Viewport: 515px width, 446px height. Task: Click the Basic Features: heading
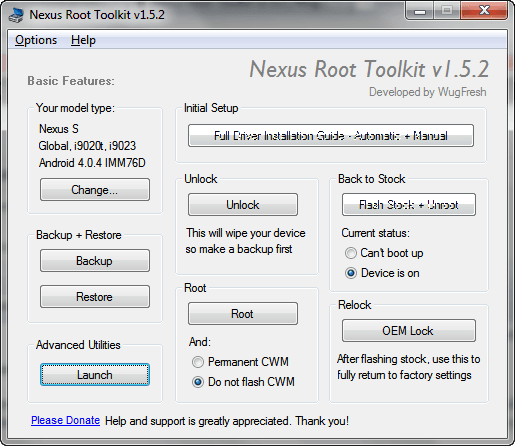click(71, 81)
